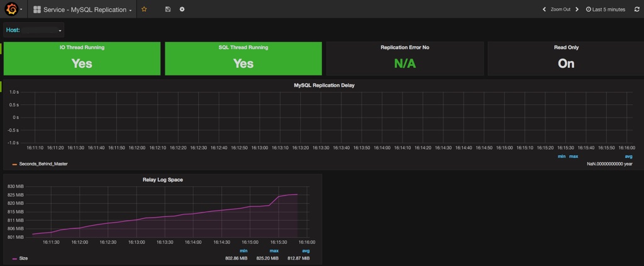Open the dashboard picker "Service - MySQL Replication"

[x=82, y=9]
